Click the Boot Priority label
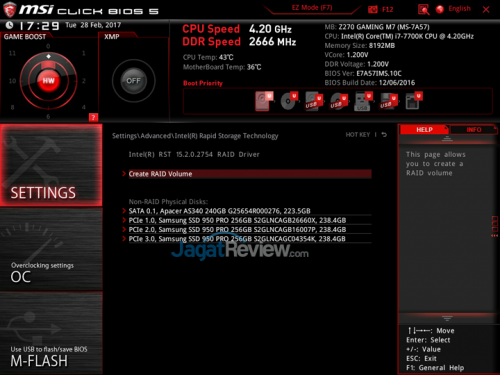 [x=203, y=83]
